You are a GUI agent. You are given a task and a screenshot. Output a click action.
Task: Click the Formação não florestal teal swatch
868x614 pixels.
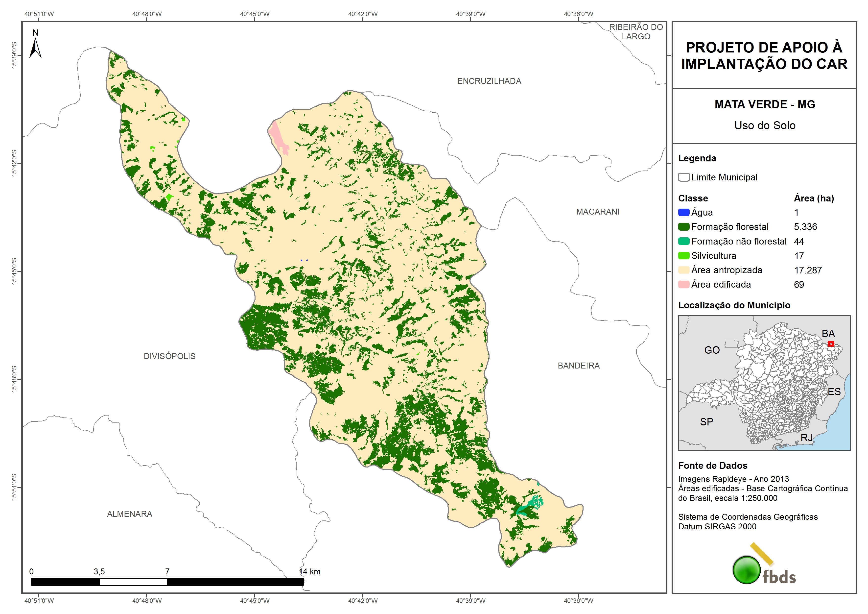point(683,241)
